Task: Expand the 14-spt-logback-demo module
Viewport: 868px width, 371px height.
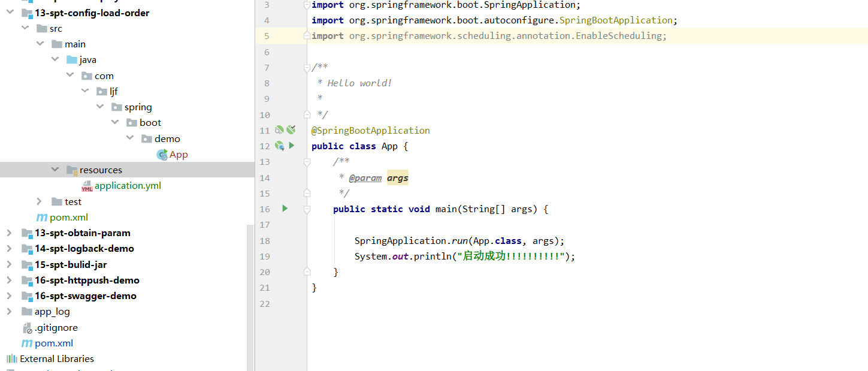Action: point(9,248)
